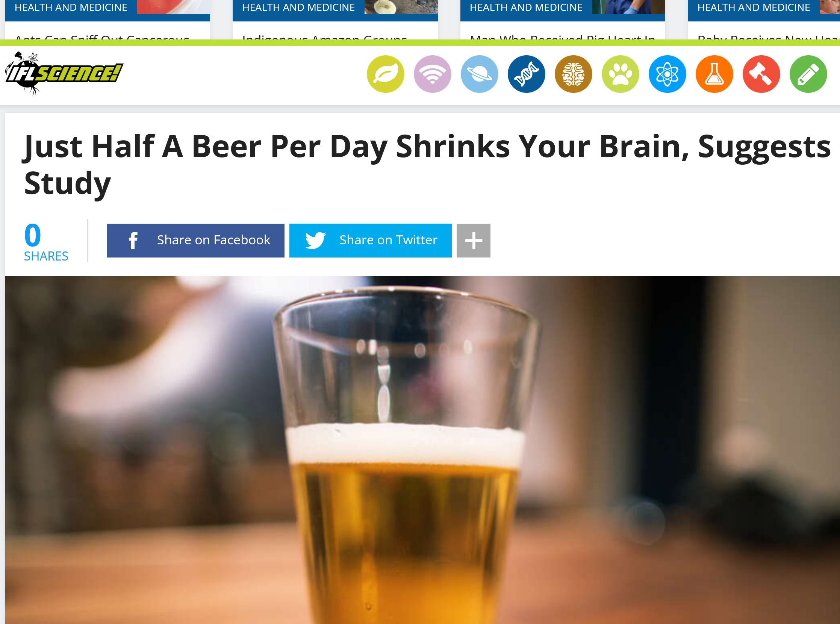Click the beer glass article image
This screenshot has width=840, height=624.
(422, 450)
